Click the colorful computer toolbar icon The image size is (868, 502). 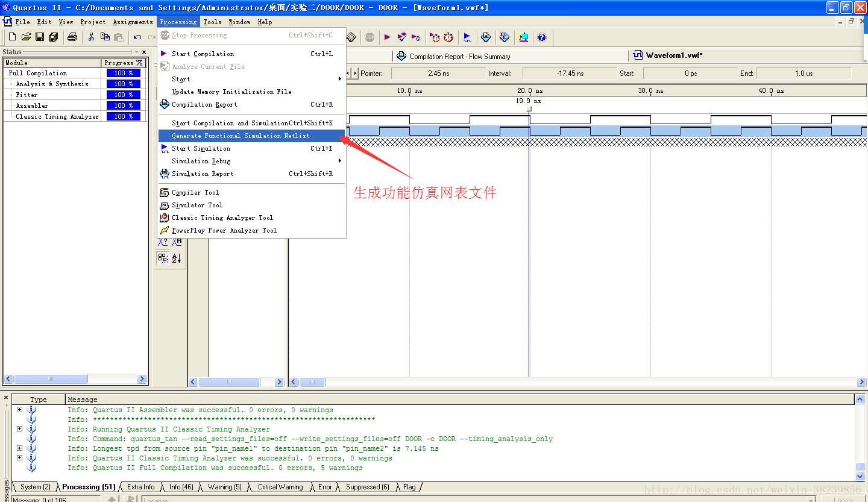[x=523, y=37]
